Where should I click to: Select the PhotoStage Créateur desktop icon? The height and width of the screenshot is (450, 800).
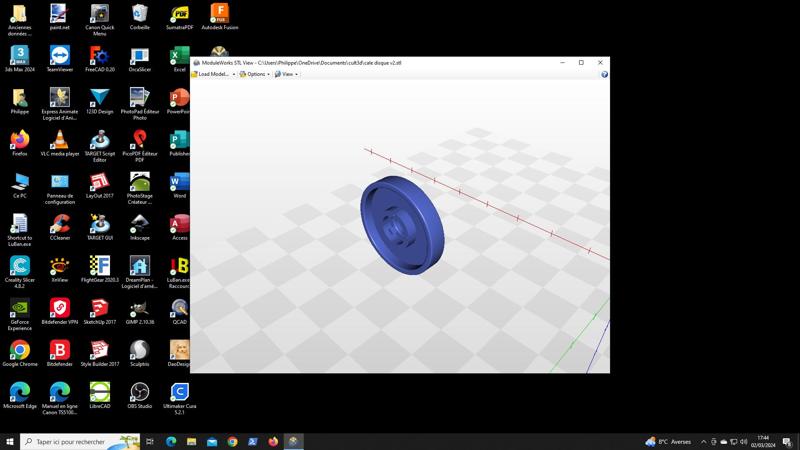139,188
